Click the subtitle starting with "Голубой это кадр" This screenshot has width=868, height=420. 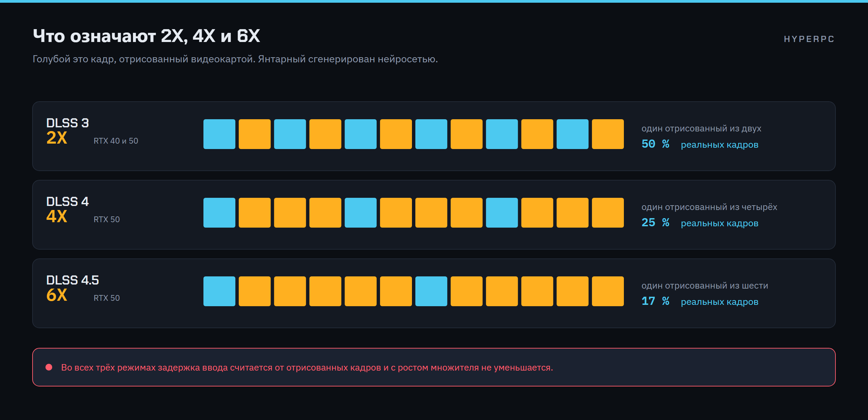(x=235, y=59)
